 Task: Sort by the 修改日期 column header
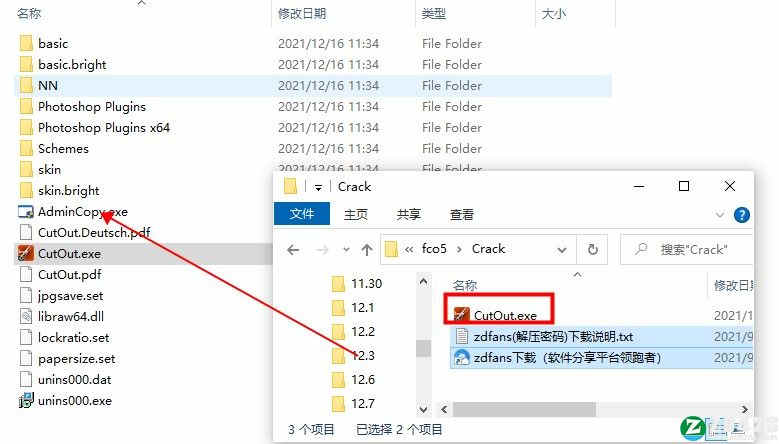302,13
